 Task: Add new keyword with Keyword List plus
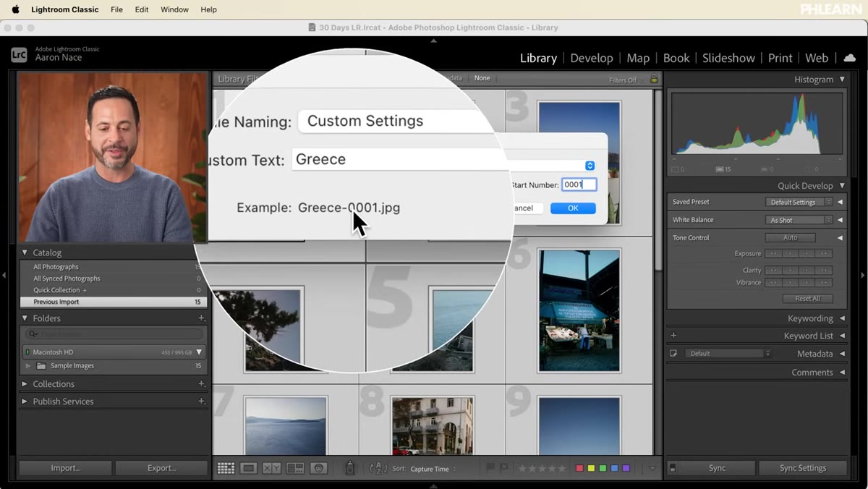click(673, 336)
